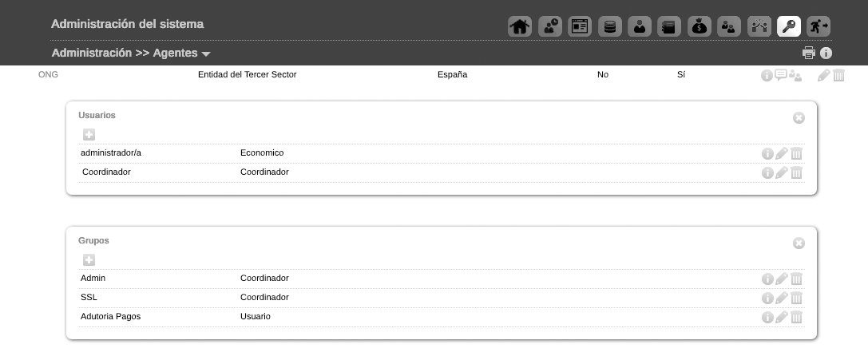Open the database stack icon
The height and width of the screenshot is (364, 868).
610,26
